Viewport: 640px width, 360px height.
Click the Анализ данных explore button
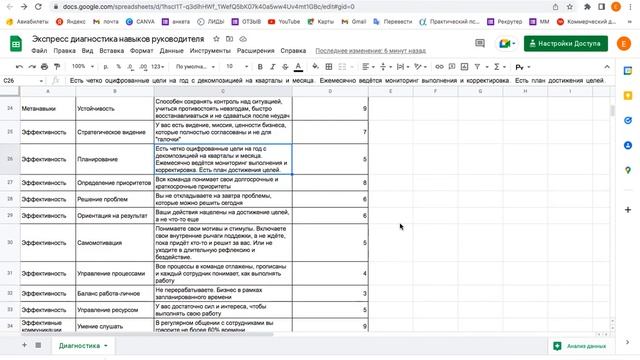pos(580,346)
